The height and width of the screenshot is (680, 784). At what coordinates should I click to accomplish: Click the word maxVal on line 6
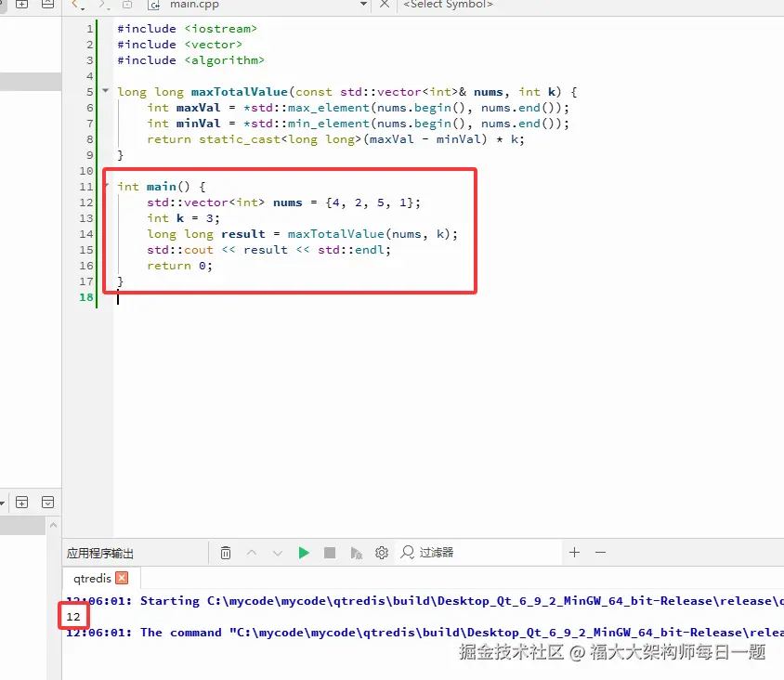tap(198, 108)
